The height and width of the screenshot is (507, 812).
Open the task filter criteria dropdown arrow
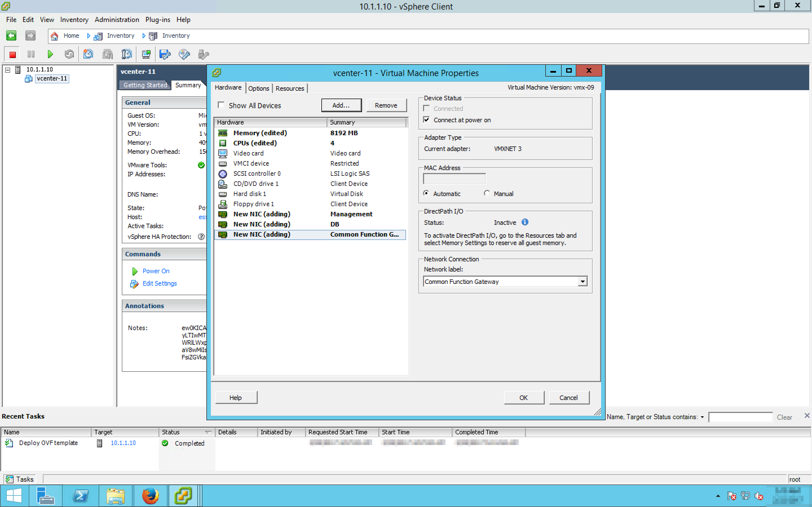702,417
